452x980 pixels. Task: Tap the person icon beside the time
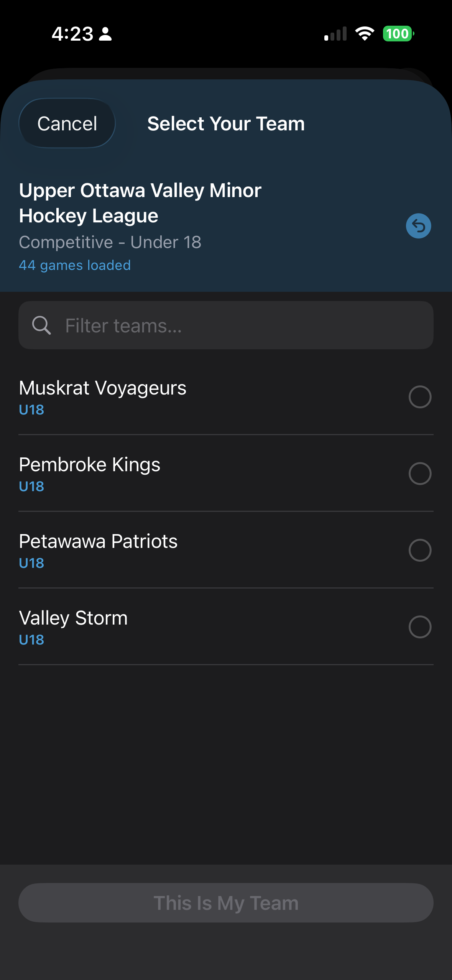tap(105, 34)
